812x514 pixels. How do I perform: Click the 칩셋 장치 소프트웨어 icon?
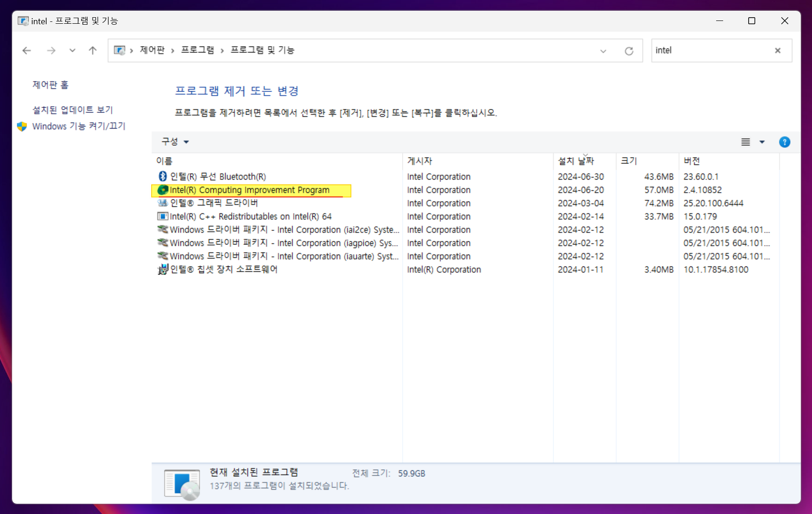pos(162,270)
